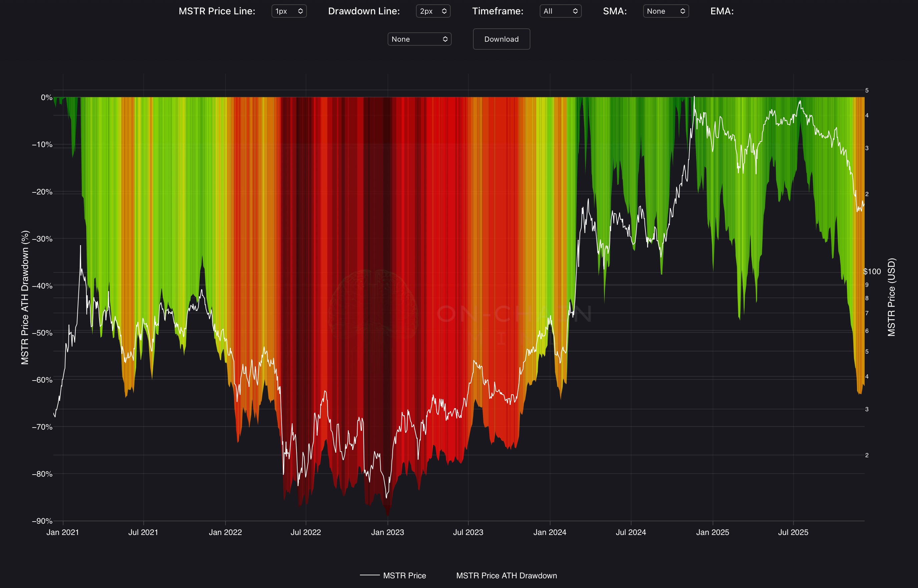Click the MSTR Price (USD) axis title

pyautogui.click(x=891, y=297)
